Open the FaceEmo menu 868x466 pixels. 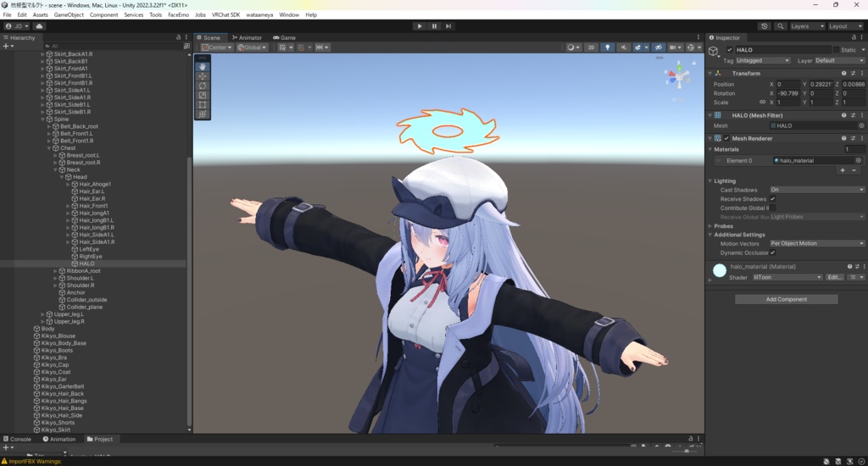click(x=178, y=15)
